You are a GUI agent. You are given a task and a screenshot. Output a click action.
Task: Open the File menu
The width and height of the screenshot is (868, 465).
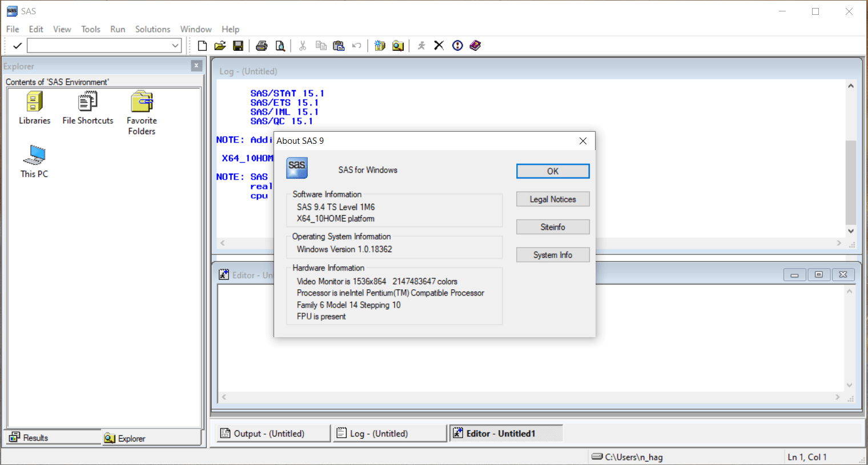pyautogui.click(x=13, y=29)
